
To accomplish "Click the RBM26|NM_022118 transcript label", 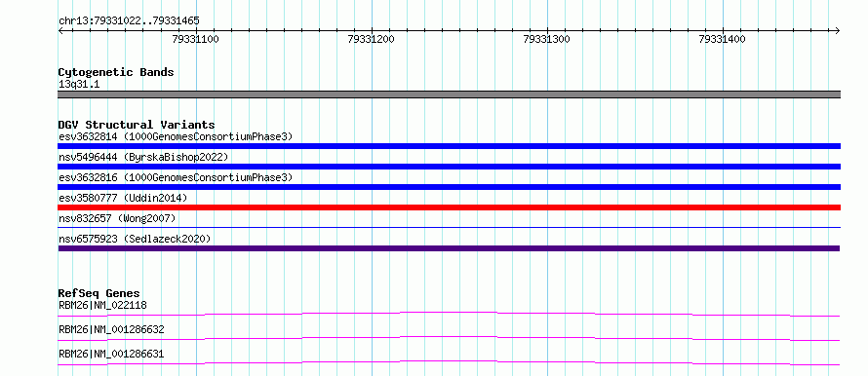I will (102, 305).
